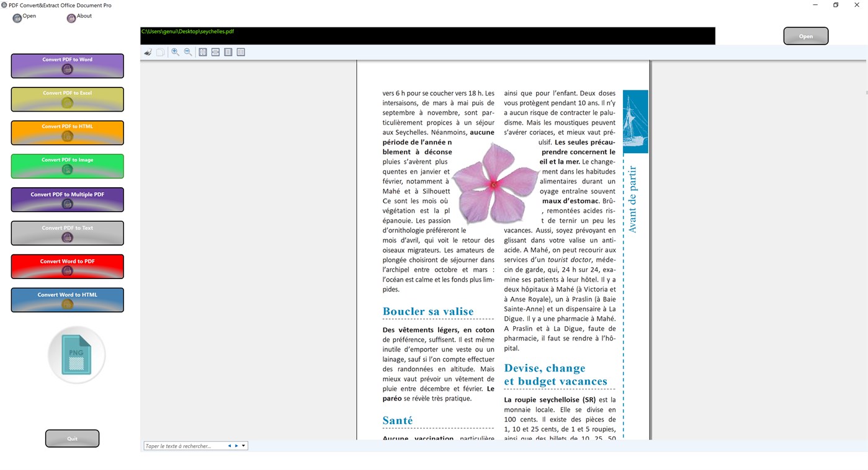868x470 pixels.
Task: Click the large PNG file icon
Action: click(x=76, y=354)
